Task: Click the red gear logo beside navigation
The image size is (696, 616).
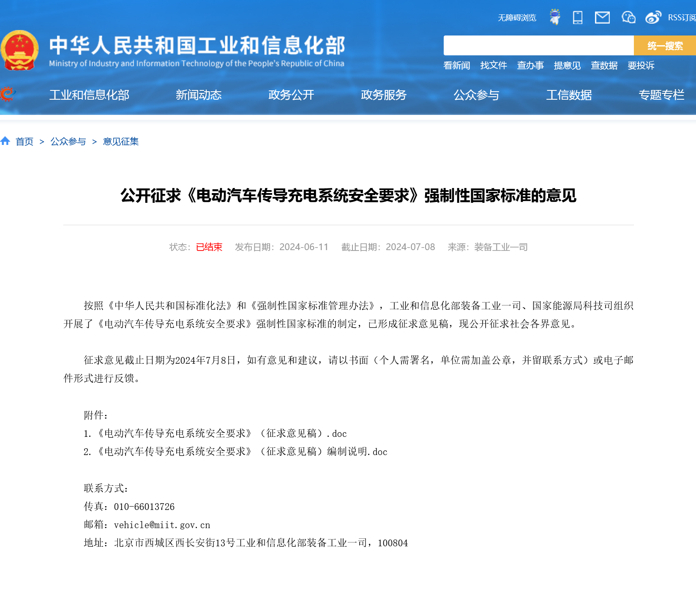Action: point(7,94)
